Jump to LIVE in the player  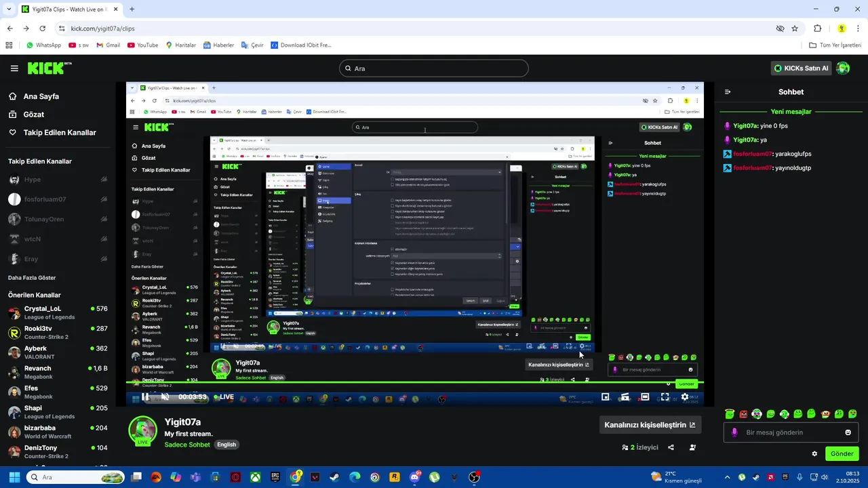[x=224, y=397]
